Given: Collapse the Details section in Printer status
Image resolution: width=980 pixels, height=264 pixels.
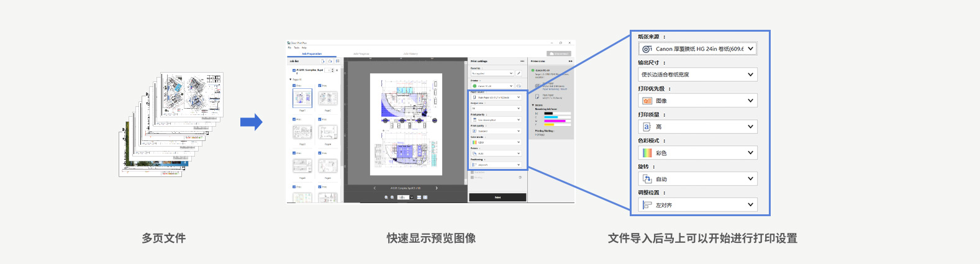Looking at the screenshot, I should coord(533,105).
